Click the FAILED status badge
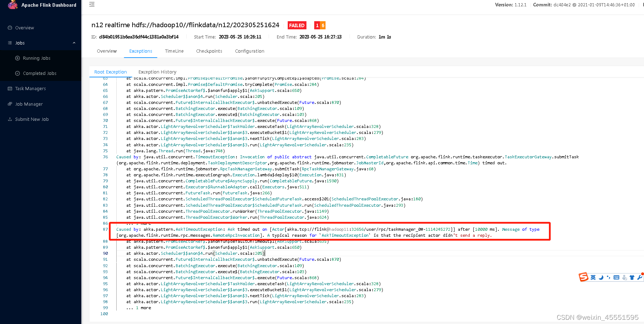The width and height of the screenshot is (644, 324). coord(297,25)
